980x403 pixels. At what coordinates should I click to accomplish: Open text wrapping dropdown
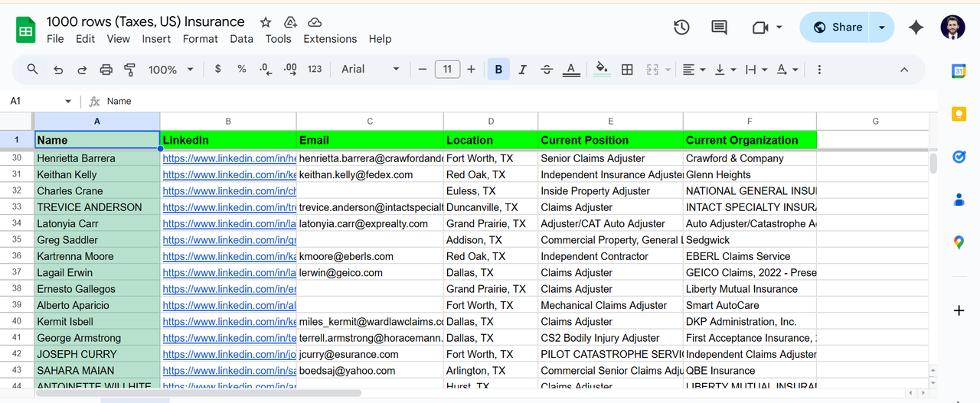tap(756, 70)
